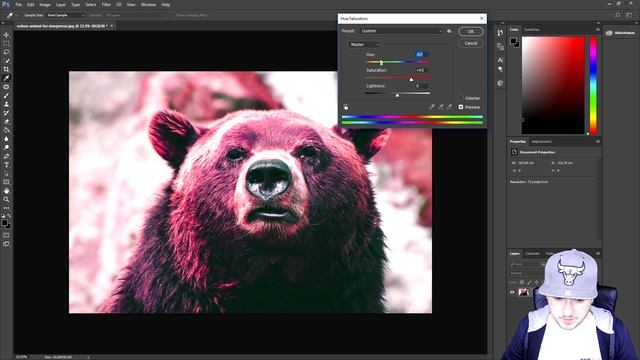Viewport: 640px width, 360px height.
Task: Switch to the Swatches tab
Action: point(531,29)
